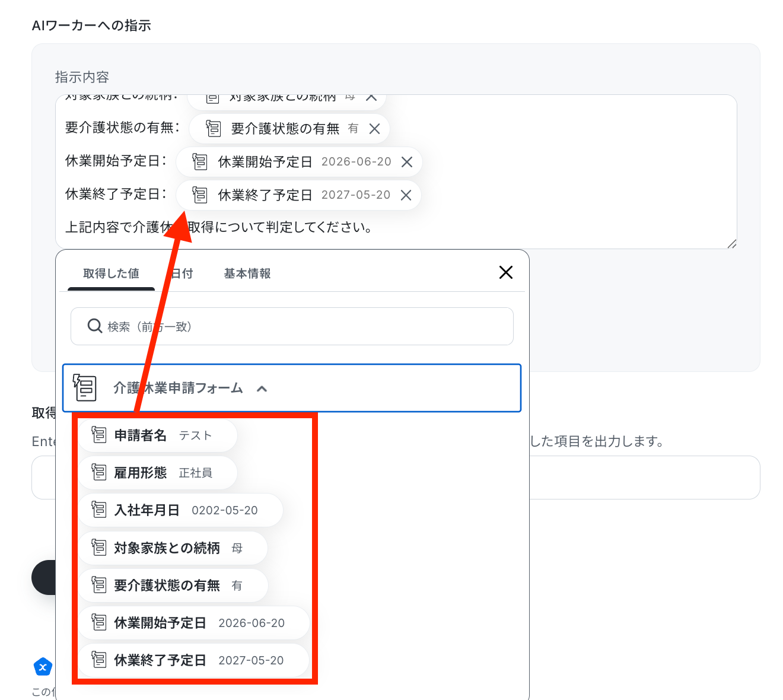This screenshot has width=783, height=700.
Task: Collapse the 介護休業申請フォーム section chevron
Action: pos(262,389)
